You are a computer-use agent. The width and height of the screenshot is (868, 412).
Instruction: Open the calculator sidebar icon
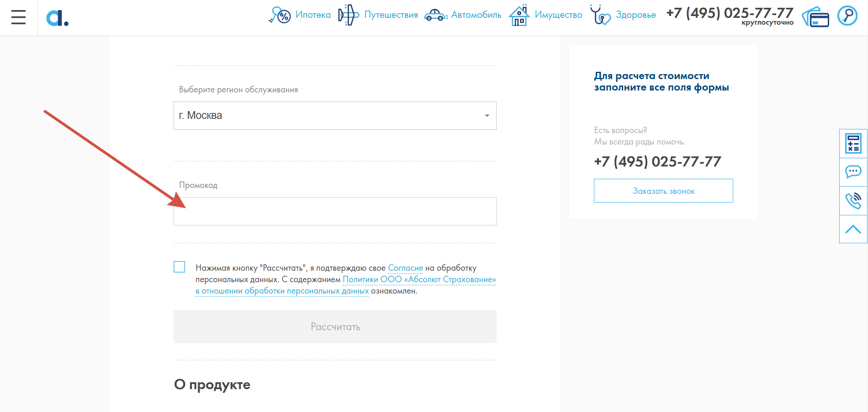[853, 144]
